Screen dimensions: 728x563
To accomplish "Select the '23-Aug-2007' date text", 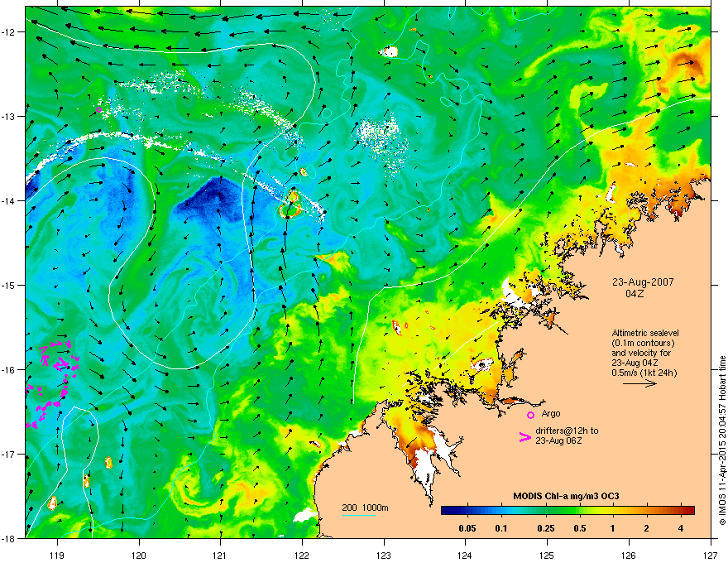I will [x=643, y=282].
